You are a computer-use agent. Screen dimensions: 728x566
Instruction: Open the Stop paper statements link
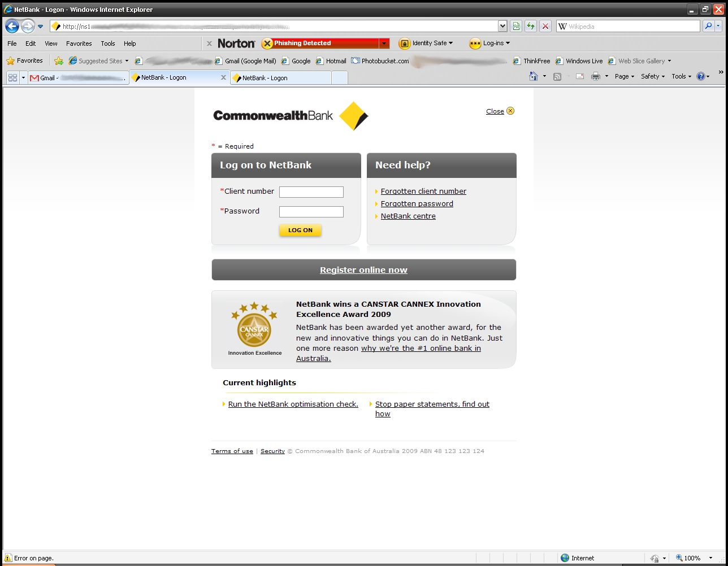(432, 409)
